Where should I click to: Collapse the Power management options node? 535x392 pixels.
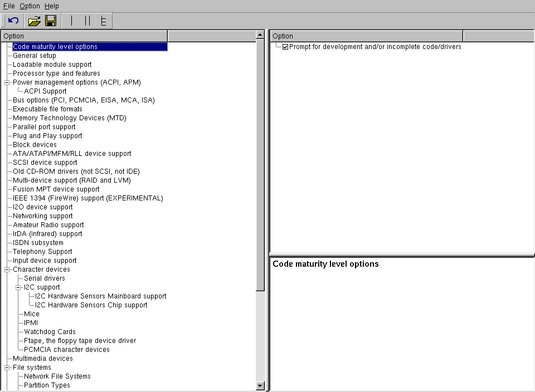pyautogui.click(x=7, y=83)
